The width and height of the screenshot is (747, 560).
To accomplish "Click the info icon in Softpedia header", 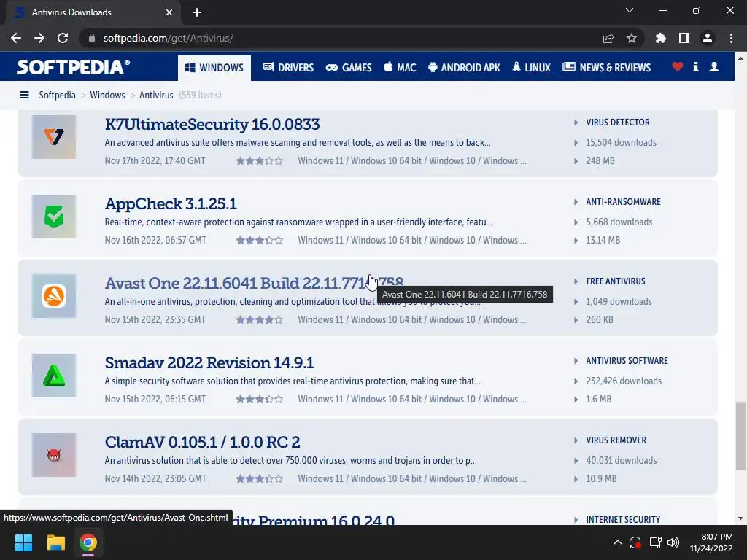I will 695,67.
